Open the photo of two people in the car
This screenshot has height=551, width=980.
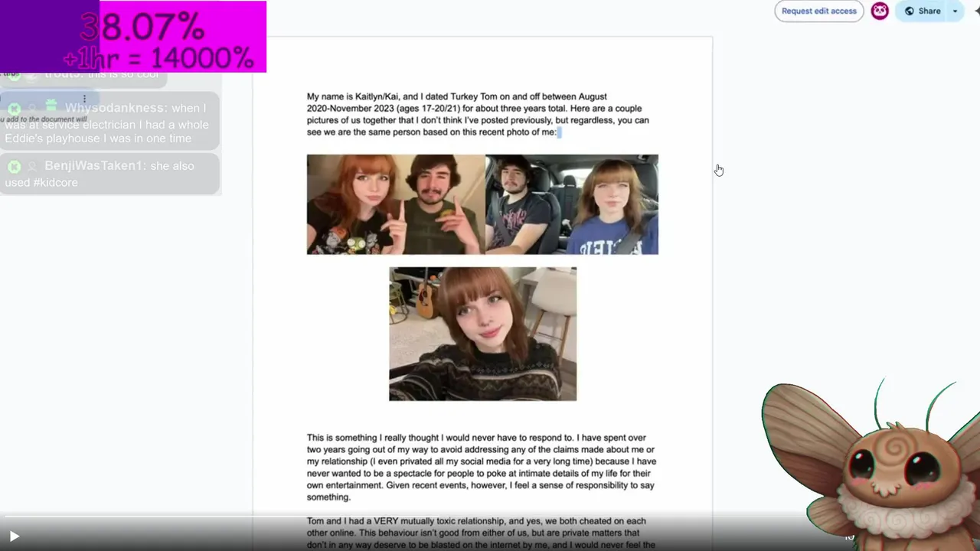click(572, 204)
